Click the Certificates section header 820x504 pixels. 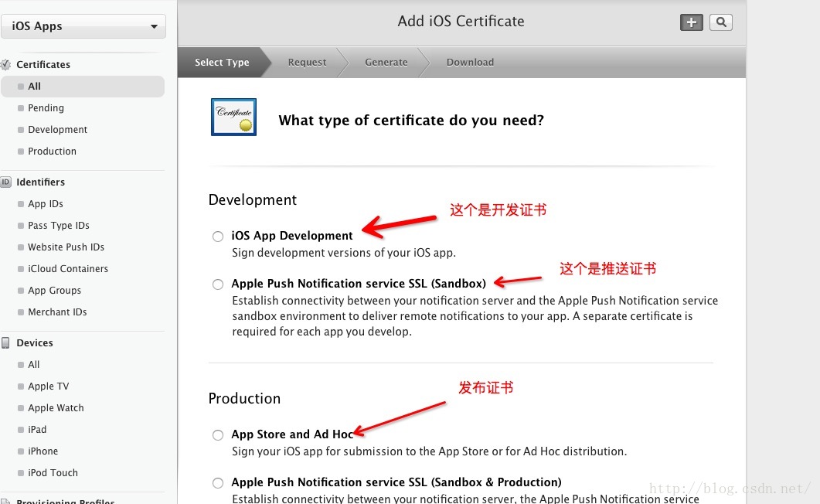(x=43, y=64)
